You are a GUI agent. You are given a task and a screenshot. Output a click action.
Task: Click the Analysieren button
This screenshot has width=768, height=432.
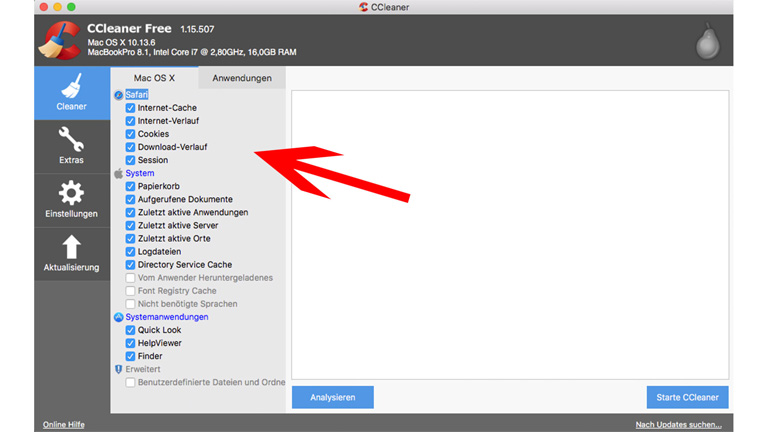[332, 397]
